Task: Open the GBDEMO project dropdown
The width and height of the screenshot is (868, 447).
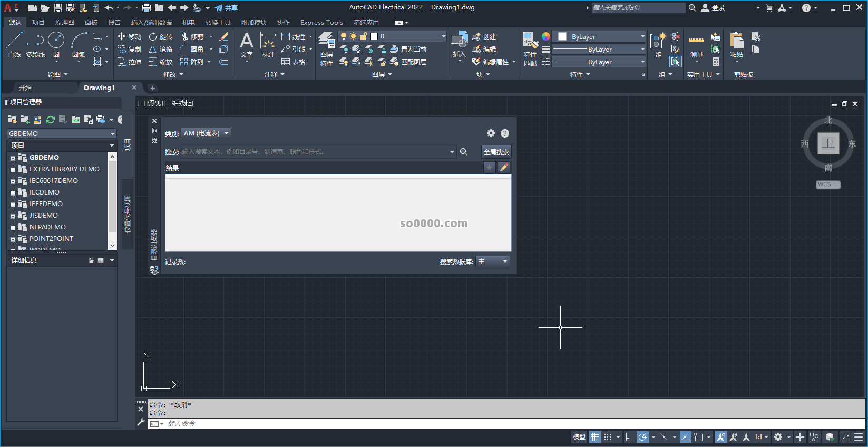Action: coord(62,133)
